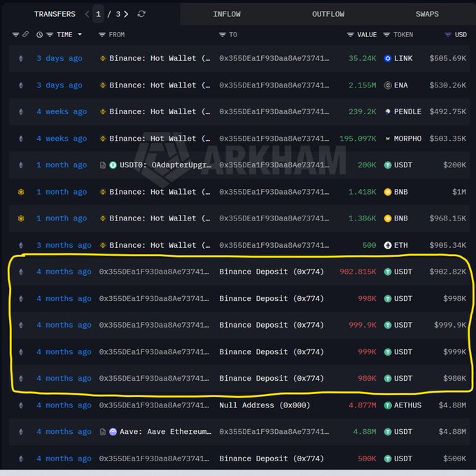Click USDT0 contract document icon
The image size is (476, 476).
point(103,165)
